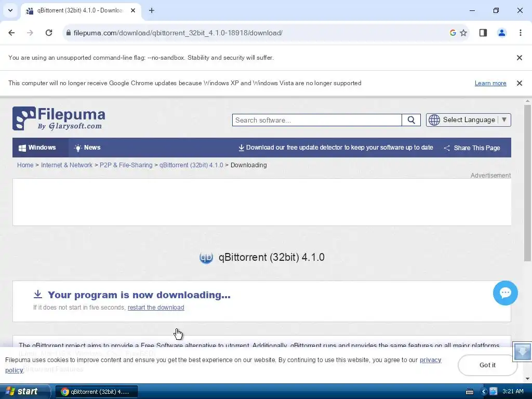Expand the Select Language dropdown
The height and width of the screenshot is (399, 532).
[468, 120]
